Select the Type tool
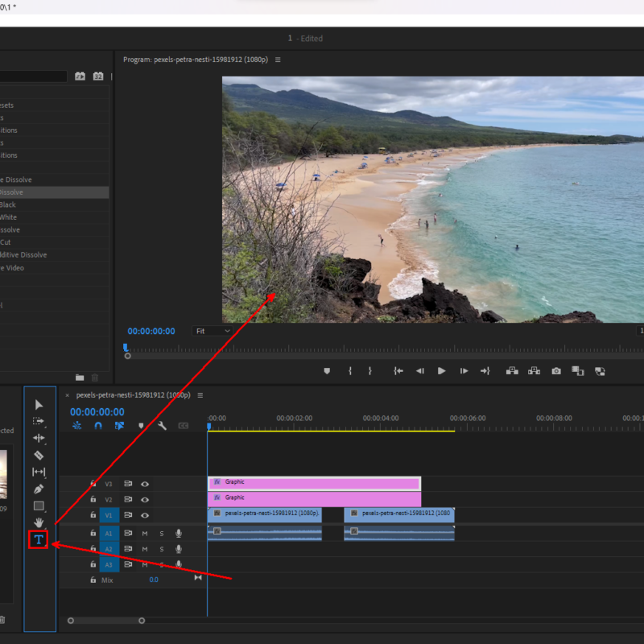The image size is (644, 644). [x=39, y=540]
